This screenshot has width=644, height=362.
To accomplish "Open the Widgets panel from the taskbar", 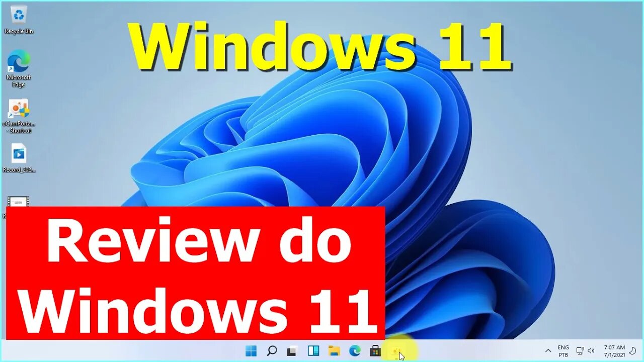I will [313, 351].
